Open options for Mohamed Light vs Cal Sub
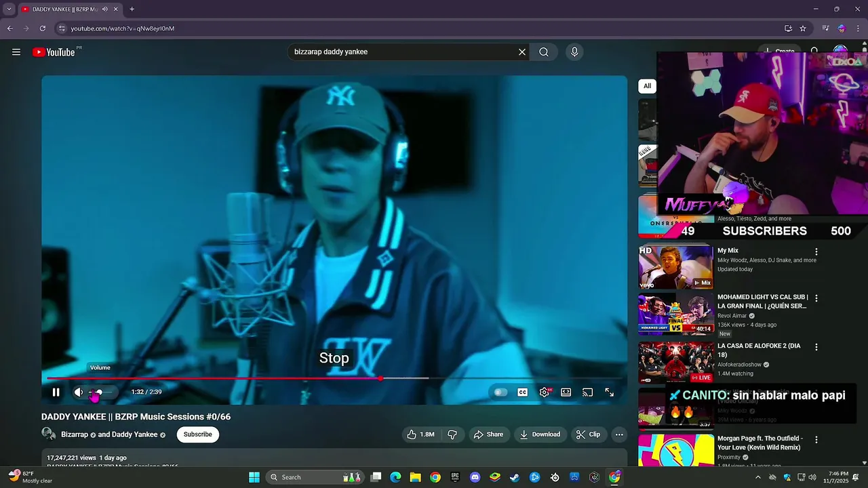The image size is (868, 488). point(816,298)
